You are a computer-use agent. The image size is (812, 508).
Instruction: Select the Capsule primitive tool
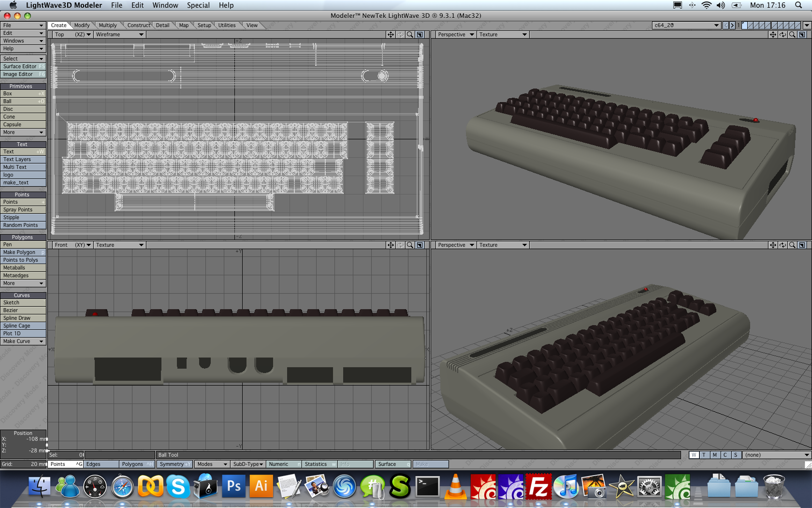[23, 124]
